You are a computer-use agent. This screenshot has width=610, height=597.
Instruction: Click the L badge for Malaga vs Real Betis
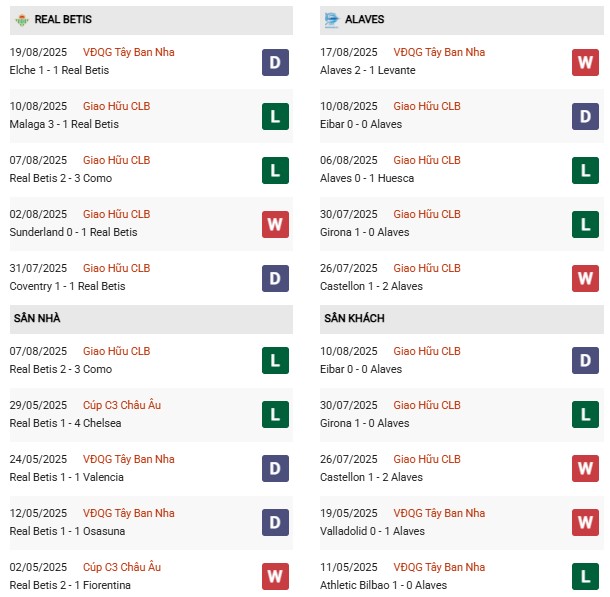275,116
